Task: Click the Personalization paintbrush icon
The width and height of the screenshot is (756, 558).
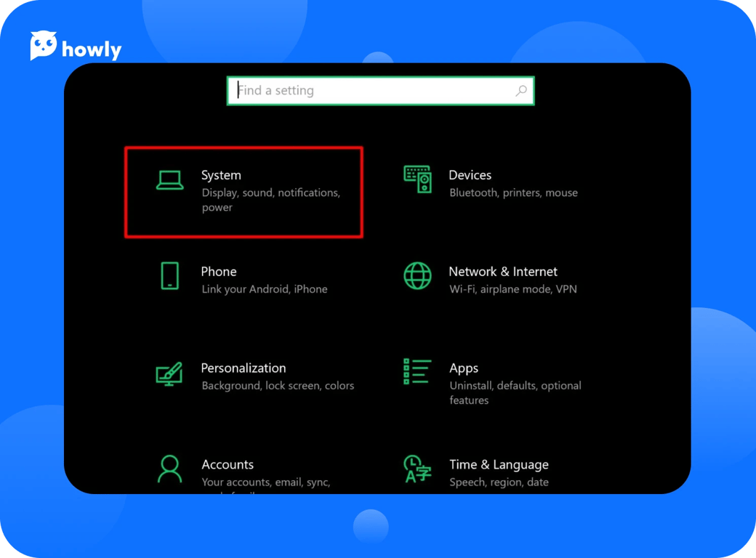Action: (169, 373)
